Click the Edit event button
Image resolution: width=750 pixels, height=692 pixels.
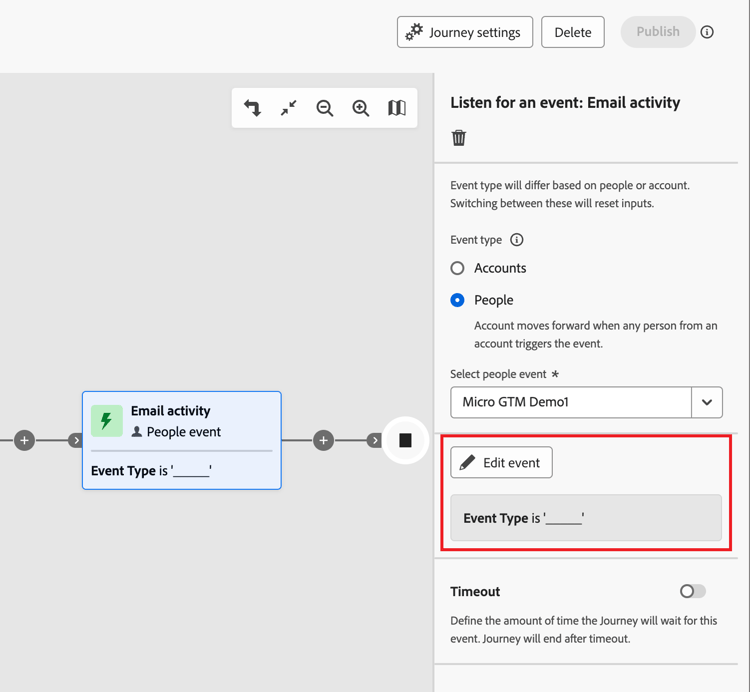tap(501, 463)
